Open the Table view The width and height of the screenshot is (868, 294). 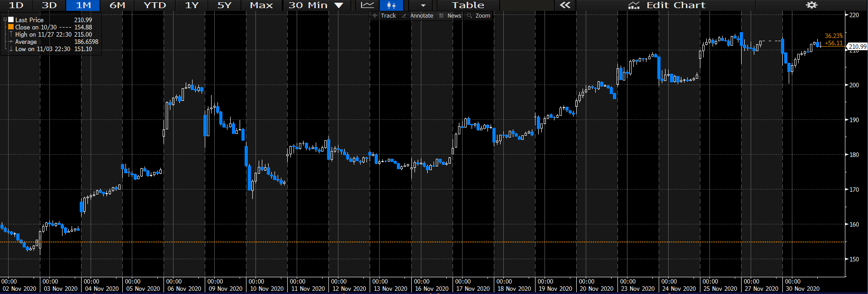coord(468,5)
